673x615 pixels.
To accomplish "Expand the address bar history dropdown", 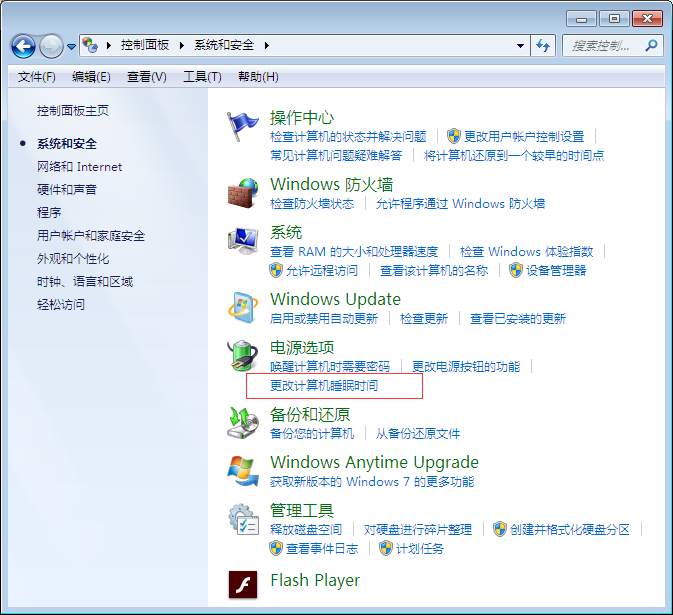I will point(520,45).
